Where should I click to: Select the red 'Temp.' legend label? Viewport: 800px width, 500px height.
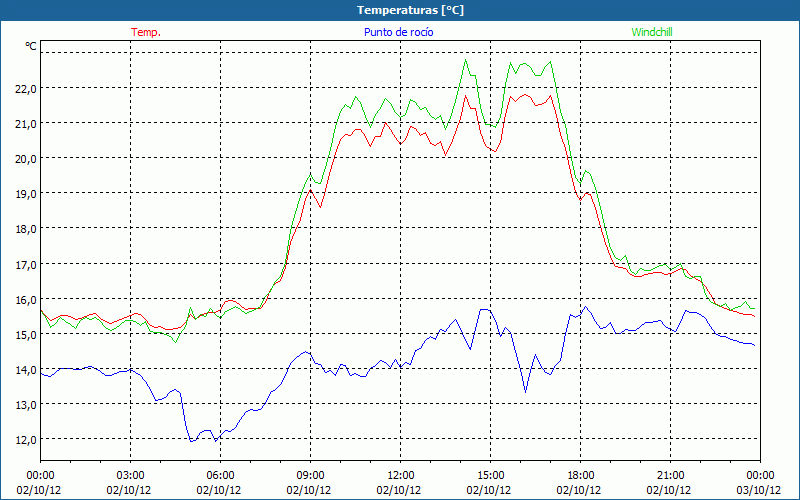pyautogui.click(x=146, y=32)
